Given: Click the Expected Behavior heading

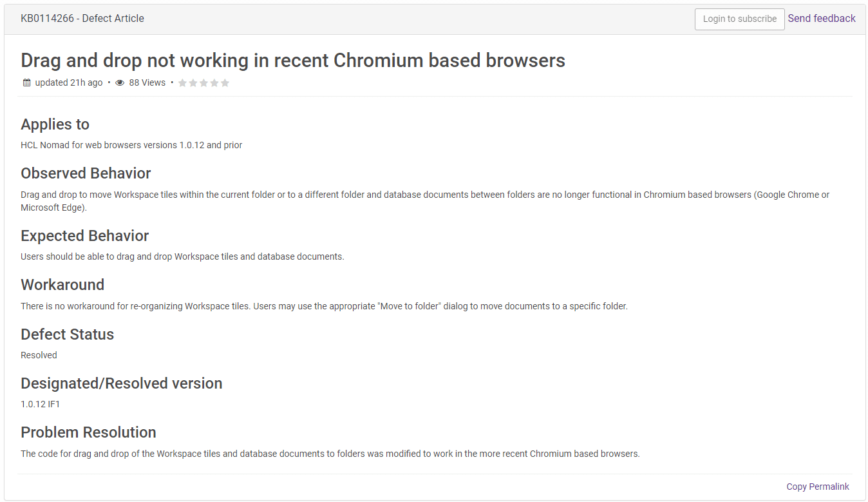Looking at the screenshot, I should pyautogui.click(x=84, y=235).
